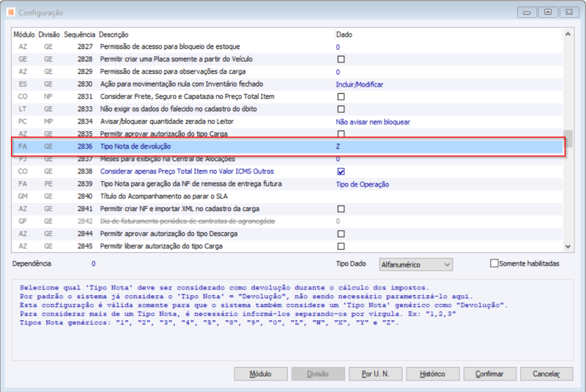The width and height of the screenshot is (586, 392).
Task: Select the Tipo Nota de devolução row
Action: pyautogui.click(x=287, y=147)
